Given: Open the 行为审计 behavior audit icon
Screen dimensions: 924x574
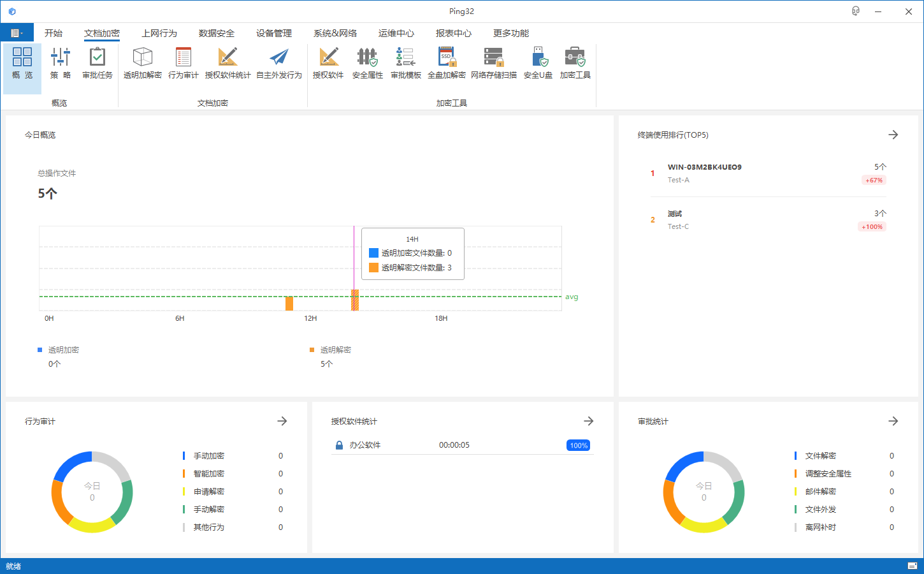Looking at the screenshot, I should [x=184, y=63].
